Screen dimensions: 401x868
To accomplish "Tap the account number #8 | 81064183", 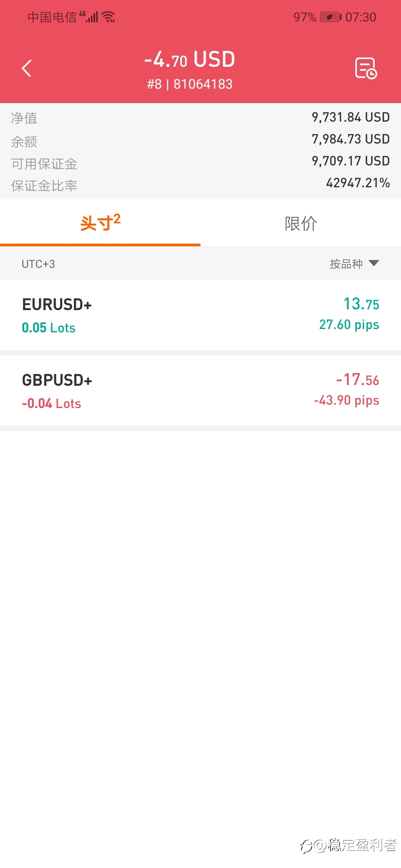I will [x=190, y=84].
